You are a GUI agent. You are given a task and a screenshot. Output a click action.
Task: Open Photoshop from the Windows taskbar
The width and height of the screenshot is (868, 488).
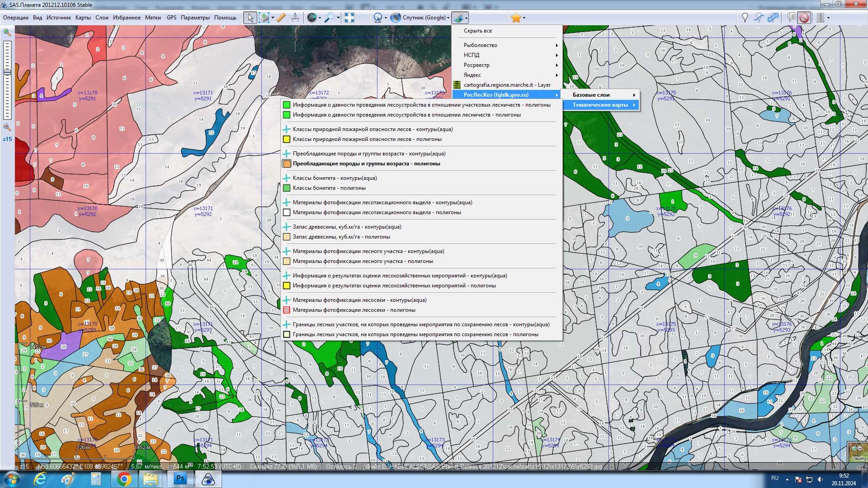180,479
